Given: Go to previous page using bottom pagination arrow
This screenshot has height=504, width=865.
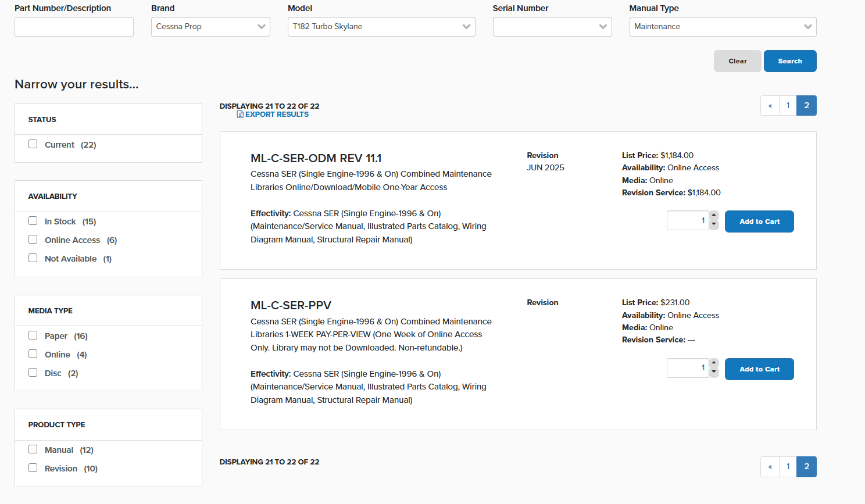Looking at the screenshot, I should 770,467.
